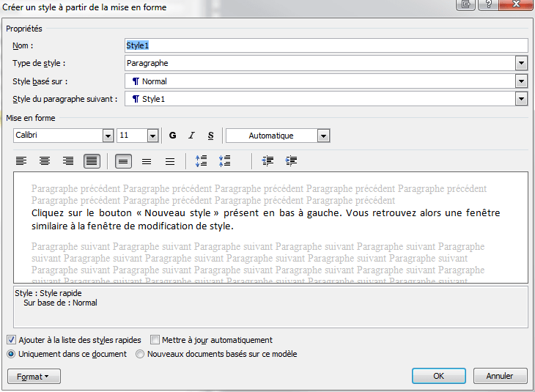Open the font size 11 dropdown
This screenshot has width=535, height=392.
point(152,136)
